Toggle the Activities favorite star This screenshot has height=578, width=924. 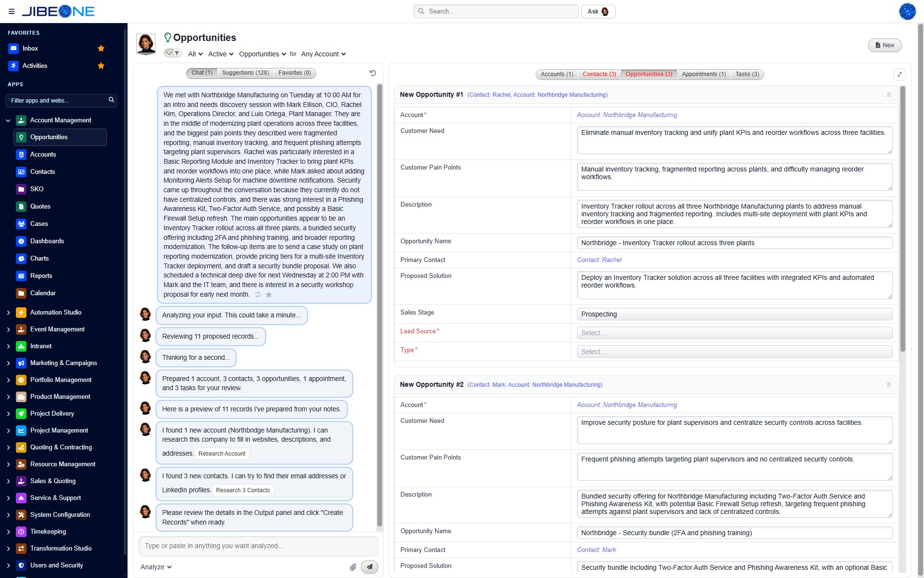point(101,66)
